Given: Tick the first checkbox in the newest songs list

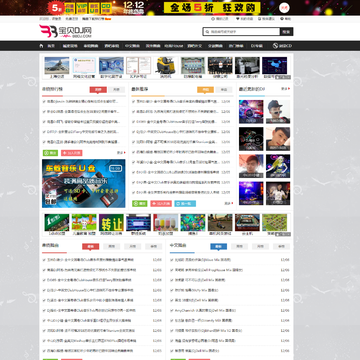Looking at the screenshot, I should click(x=134, y=101).
